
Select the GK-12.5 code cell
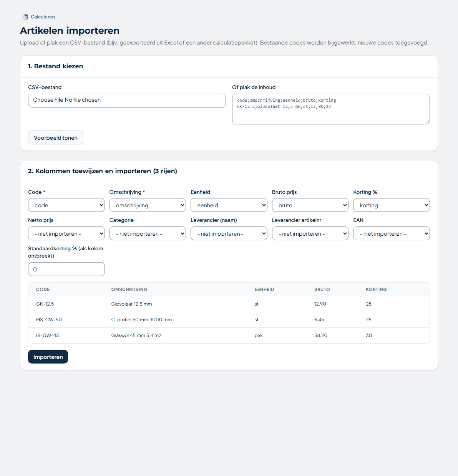[x=45, y=304]
